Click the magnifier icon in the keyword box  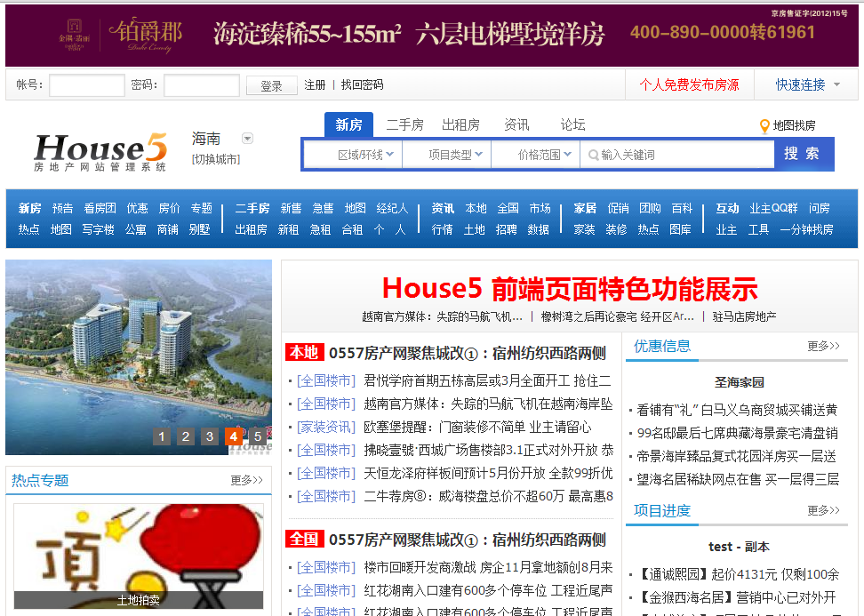pos(594,155)
